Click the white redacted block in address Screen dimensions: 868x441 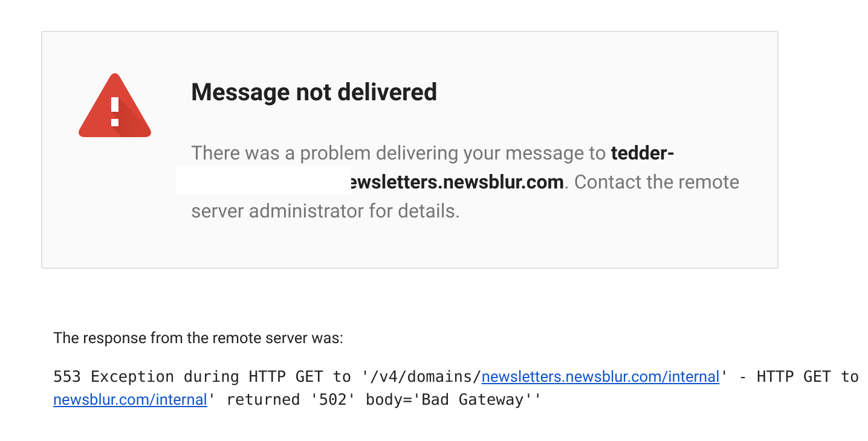click(x=264, y=180)
